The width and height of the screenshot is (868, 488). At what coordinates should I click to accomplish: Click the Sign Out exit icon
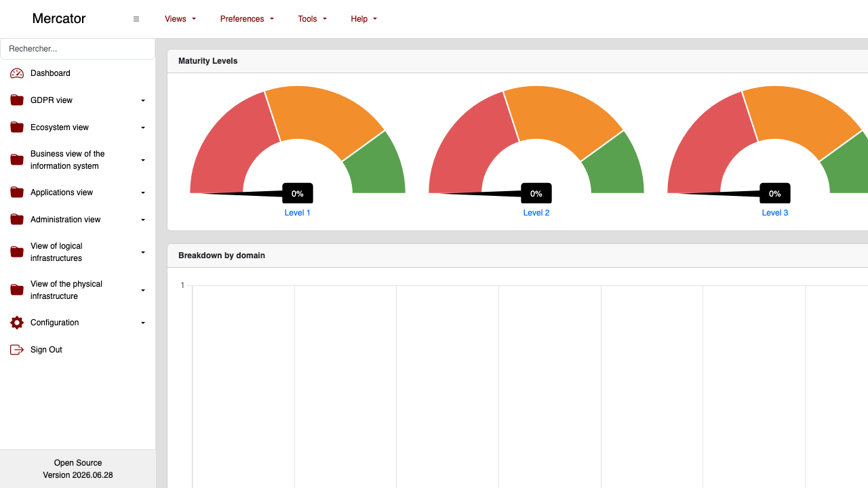coord(17,350)
